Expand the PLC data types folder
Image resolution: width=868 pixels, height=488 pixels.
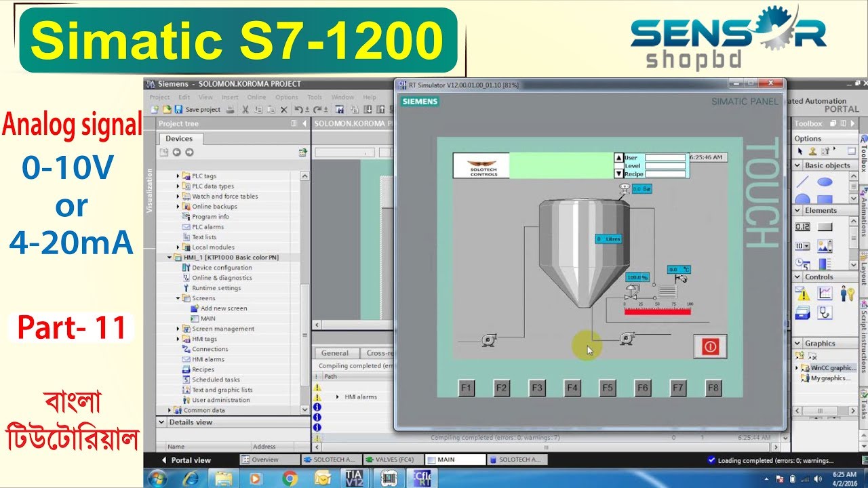pyautogui.click(x=178, y=186)
